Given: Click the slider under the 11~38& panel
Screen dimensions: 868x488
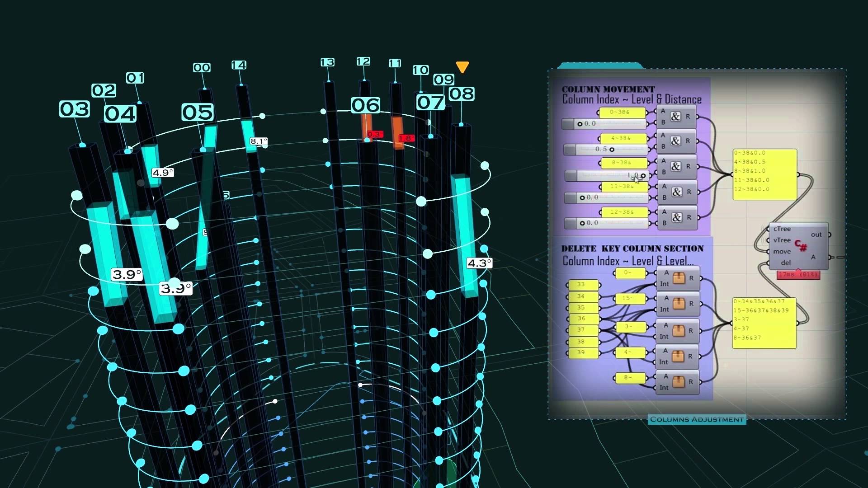Looking at the screenshot, I should pyautogui.click(x=607, y=197).
